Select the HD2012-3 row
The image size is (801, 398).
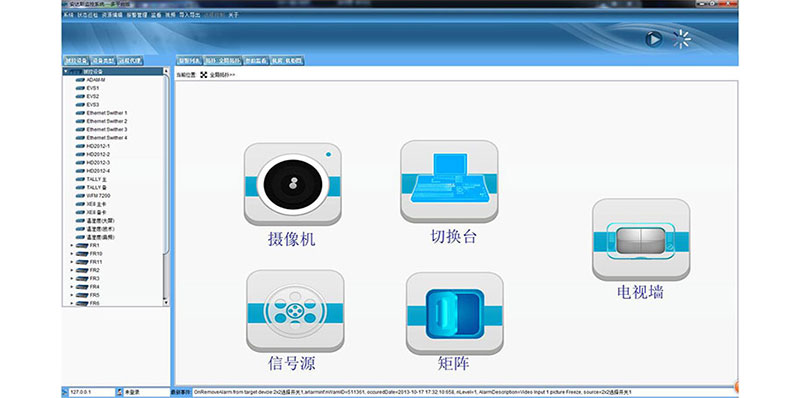coord(98,162)
